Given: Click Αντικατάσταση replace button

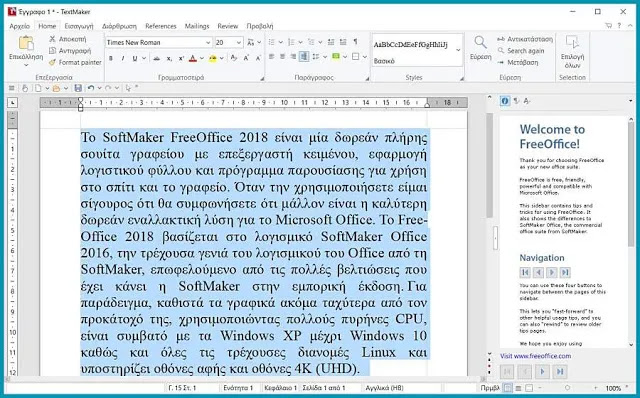Looking at the screenshot, I should (525, 39).
